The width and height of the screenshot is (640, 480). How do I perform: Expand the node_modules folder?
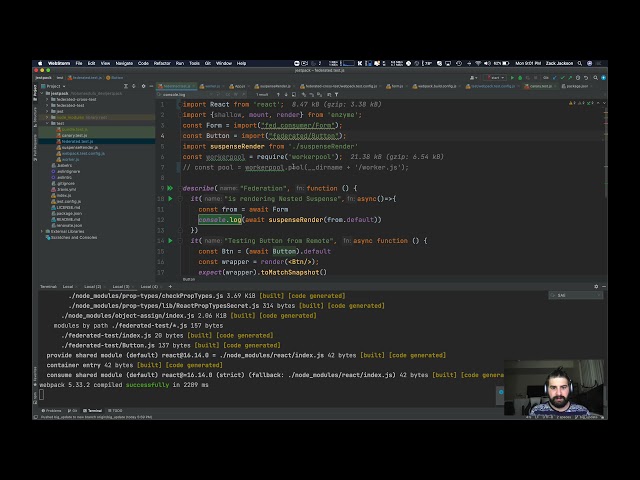pos(47,117)
